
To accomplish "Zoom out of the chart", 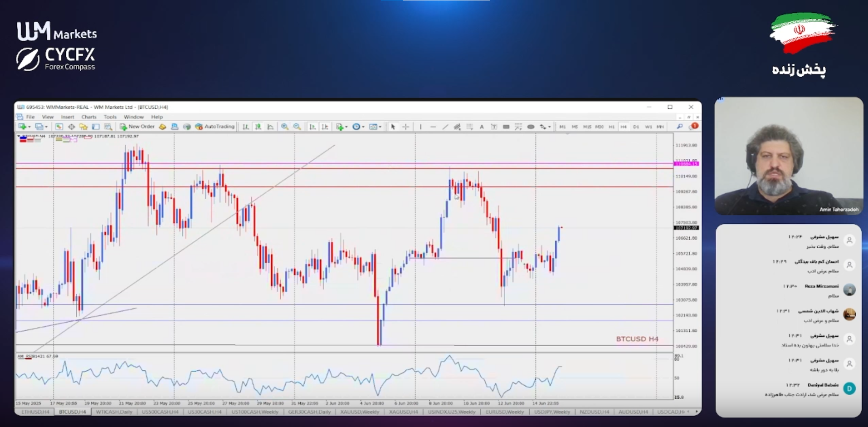I will [x=297, y=127].
